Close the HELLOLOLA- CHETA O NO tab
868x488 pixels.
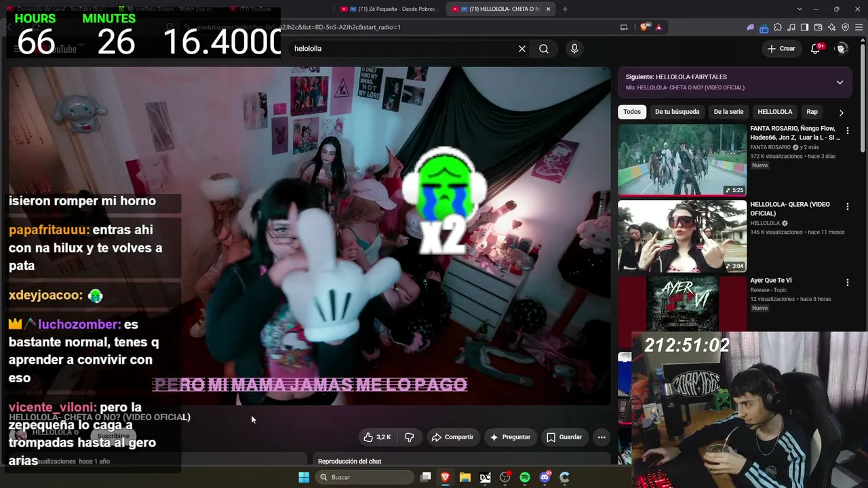548,9
